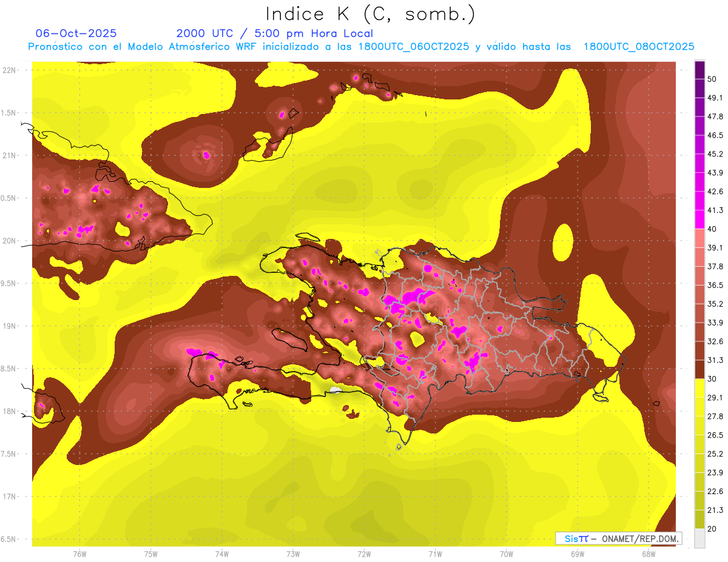
Task: Click the WRF model forecast subtitle text
Action: pos(361,47)
